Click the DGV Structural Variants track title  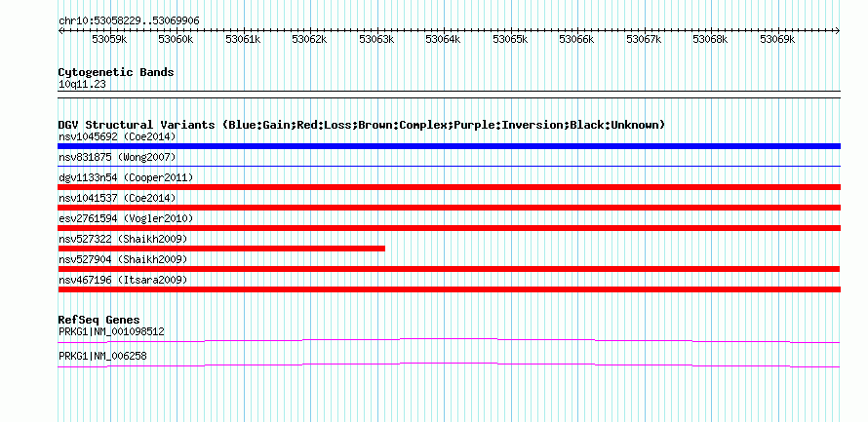click(x=362, y=125)
